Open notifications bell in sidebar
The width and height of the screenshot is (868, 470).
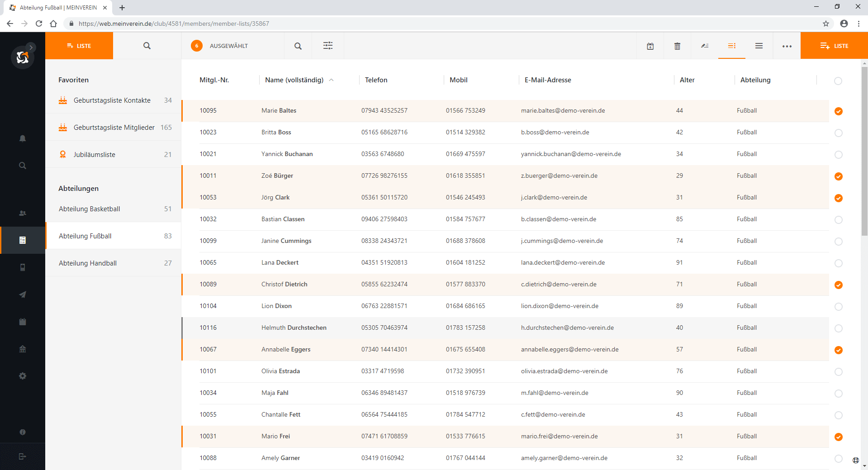23,138
